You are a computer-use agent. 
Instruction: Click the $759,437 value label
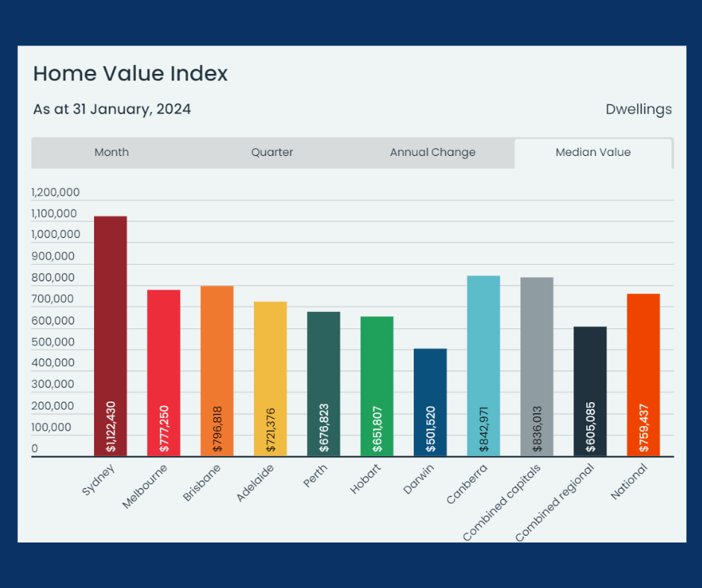point(644,428)
